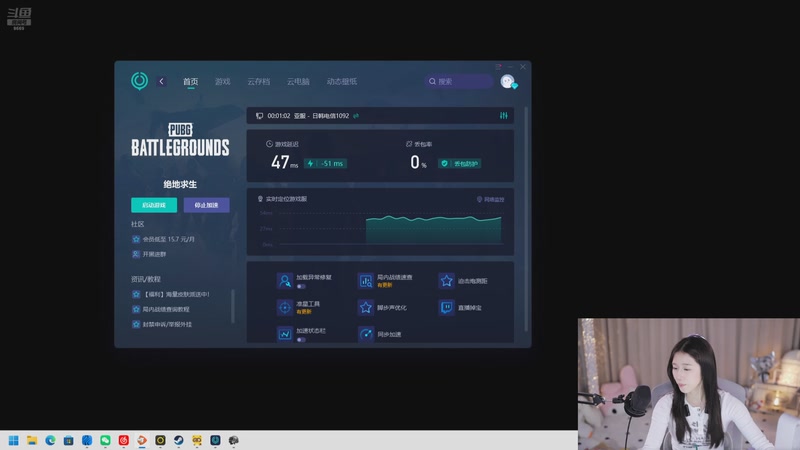Toggle the 加载异常修复 switch
The width and height of the screenshot is (800, 450).
click(x=301, y=286)
